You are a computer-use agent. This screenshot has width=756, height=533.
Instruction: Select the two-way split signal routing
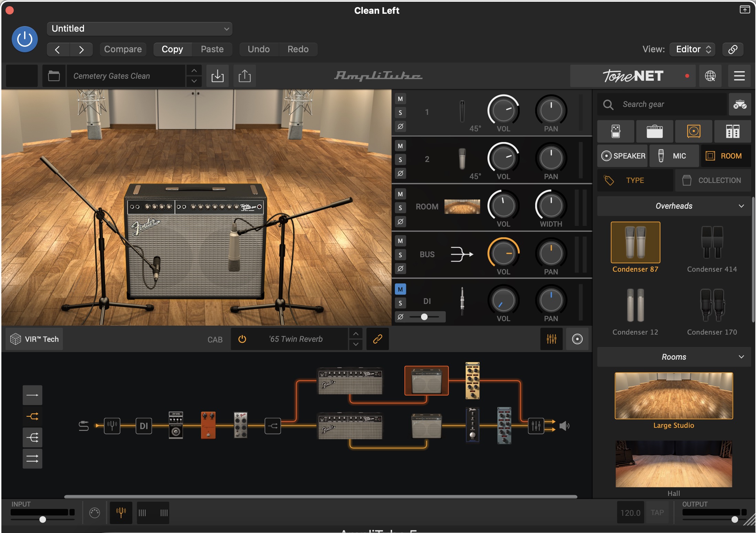32,416
